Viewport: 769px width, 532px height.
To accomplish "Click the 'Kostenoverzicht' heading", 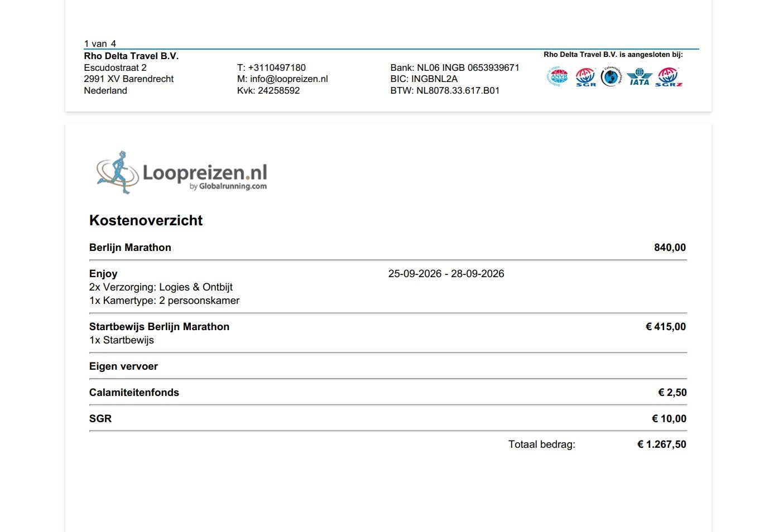I will tap(146, 220).
